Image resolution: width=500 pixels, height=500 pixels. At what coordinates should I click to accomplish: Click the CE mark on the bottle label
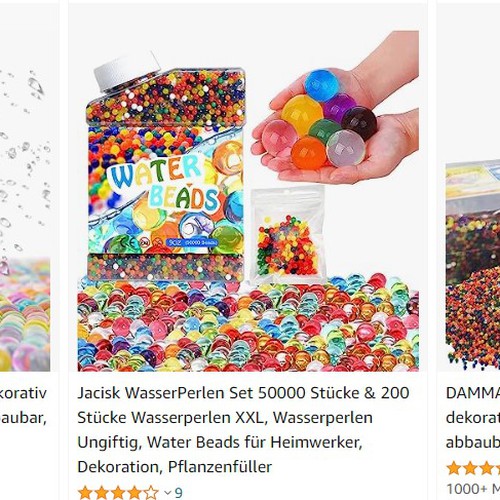129,243
